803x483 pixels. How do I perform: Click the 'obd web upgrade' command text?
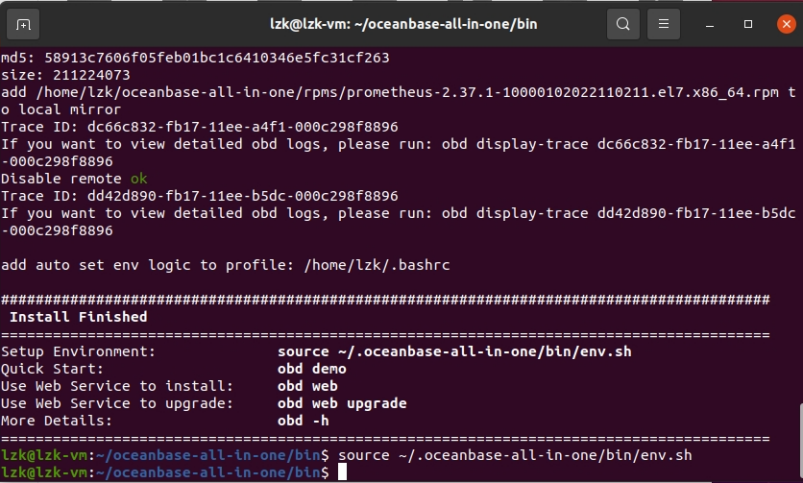(342, 403)
